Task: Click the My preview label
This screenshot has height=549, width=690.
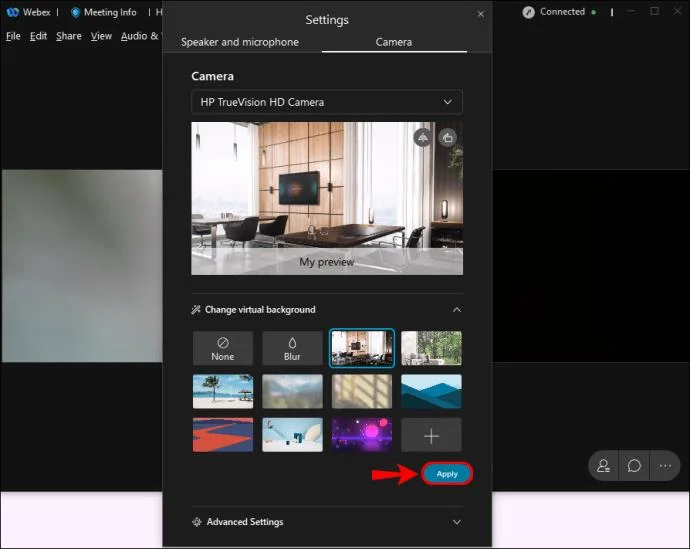Action: [x=327, y=262]
